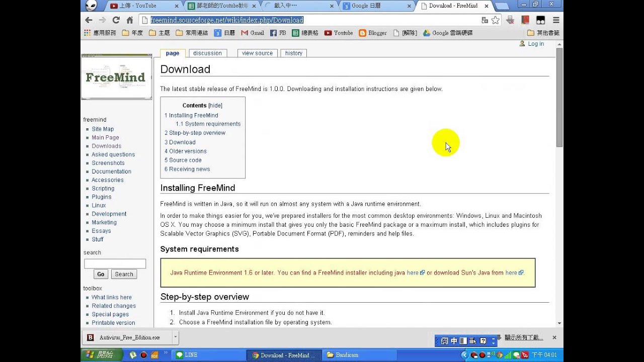Image resolution: width=644 pixels, height=362 pixels.
Task: Expand the 常用連結 bookmark folder
Action: pyautogui.click(x=192, y=33)
